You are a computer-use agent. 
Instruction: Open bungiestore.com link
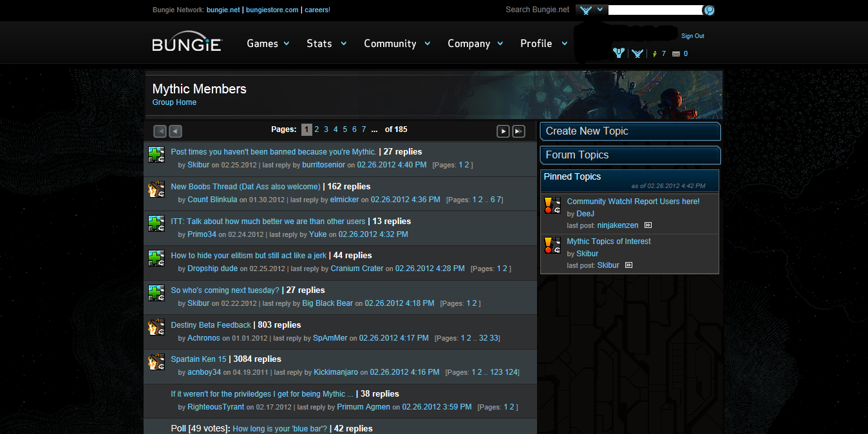(272, 10)
